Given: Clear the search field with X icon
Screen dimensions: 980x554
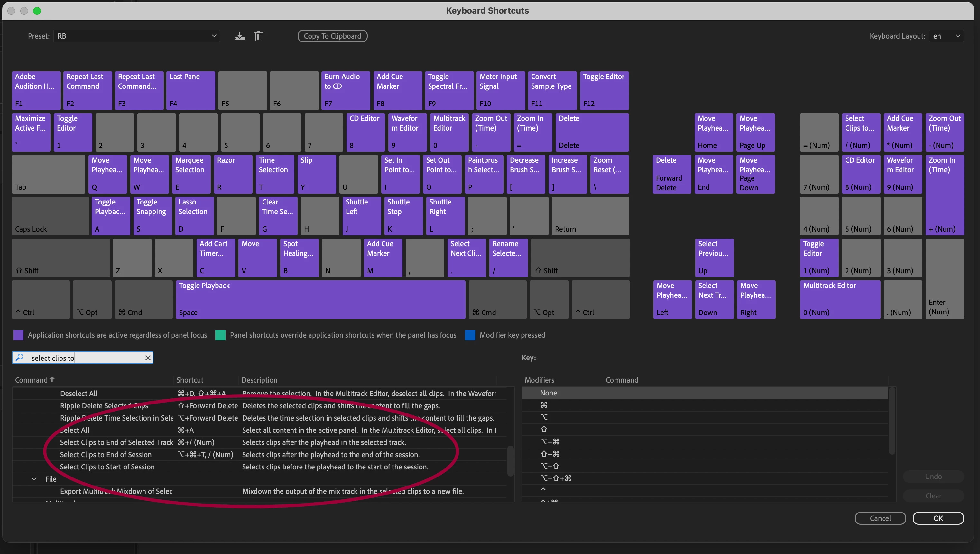Looking at the screenshot, I should 148,358.
